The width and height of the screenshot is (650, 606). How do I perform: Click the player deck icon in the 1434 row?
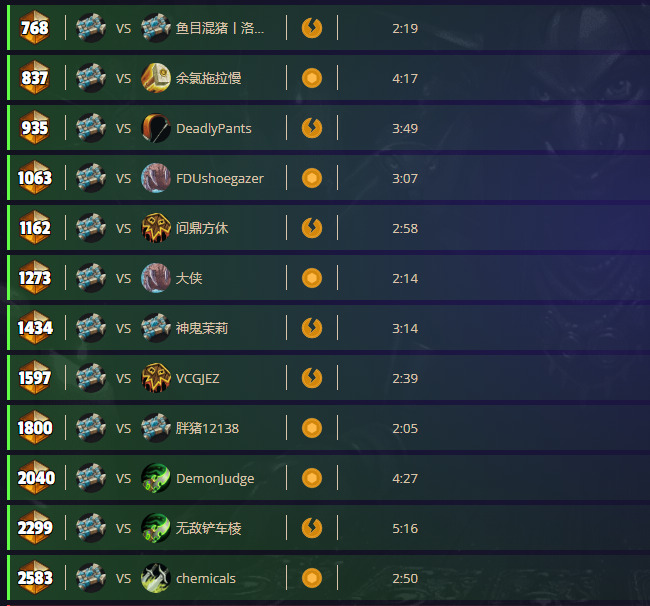pyautogui.click(x=91, y=328)
